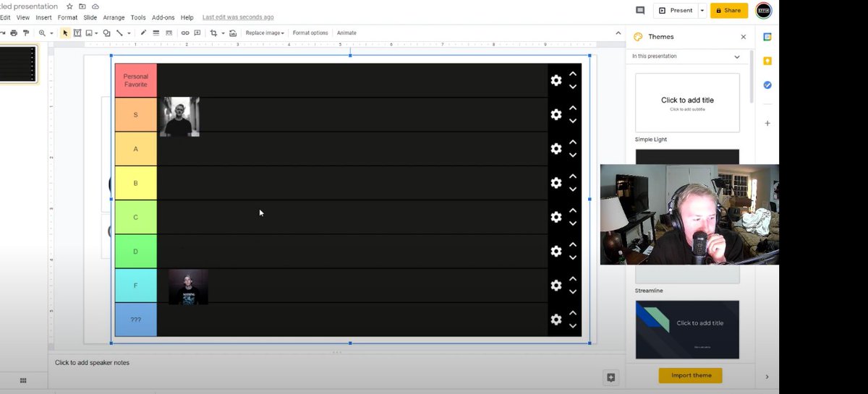Open the Replace image dropdown
This screenshot has width=868, height=394.
tap(265, 33)
